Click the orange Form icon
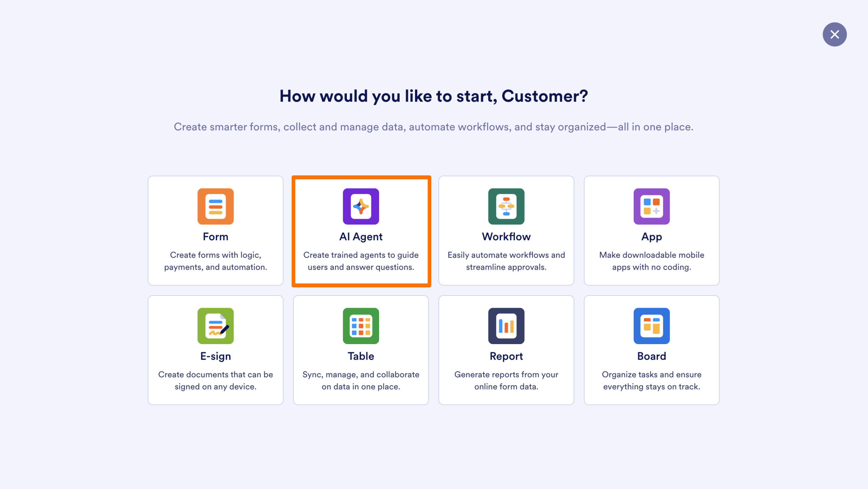 [x=216, y=206]
